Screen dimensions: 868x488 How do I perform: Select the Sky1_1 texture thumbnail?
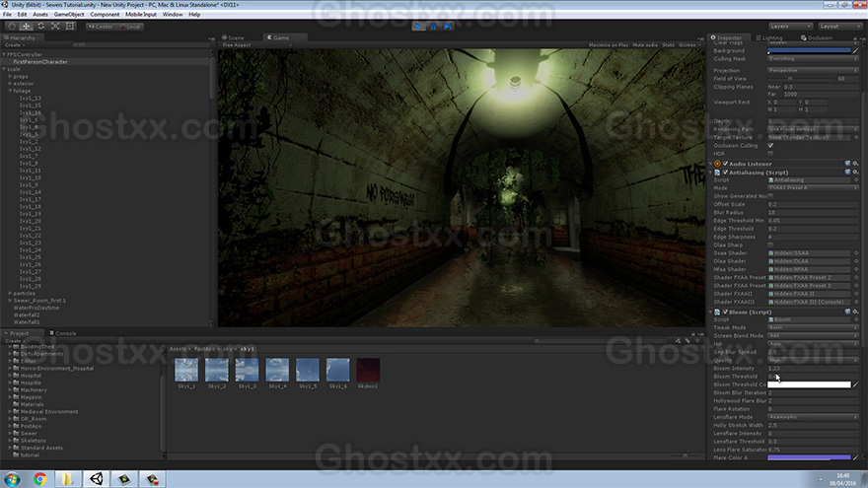(186, 370)
